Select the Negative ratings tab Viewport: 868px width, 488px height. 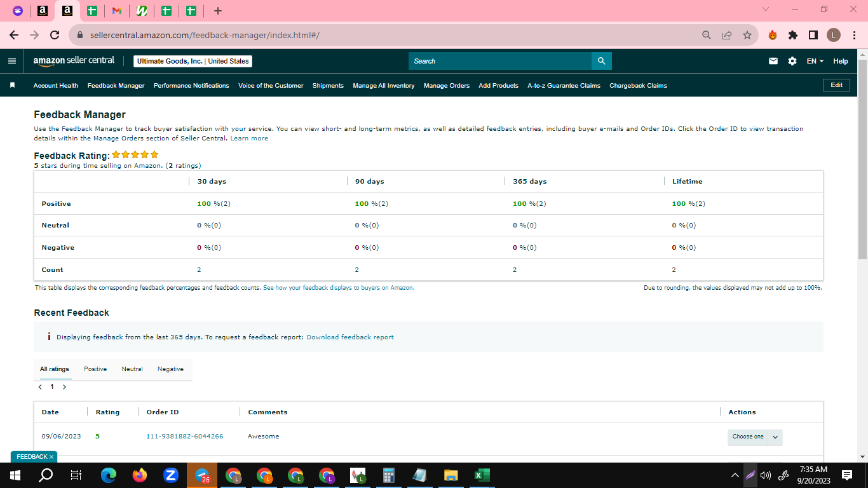[x=170, y=369]
